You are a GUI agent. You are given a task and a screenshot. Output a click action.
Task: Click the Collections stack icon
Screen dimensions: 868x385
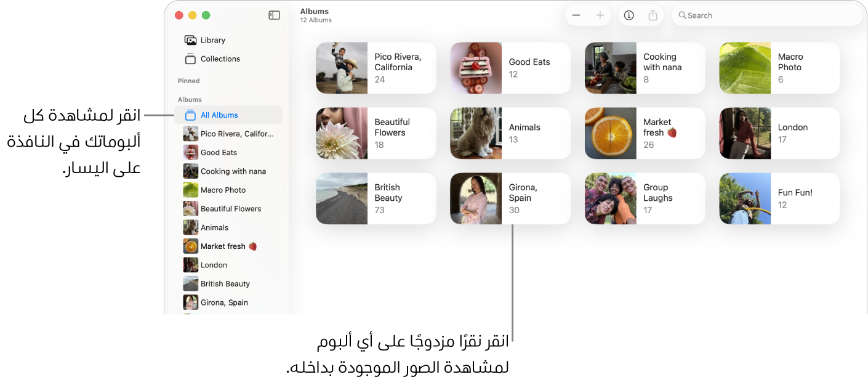[190, 59]
